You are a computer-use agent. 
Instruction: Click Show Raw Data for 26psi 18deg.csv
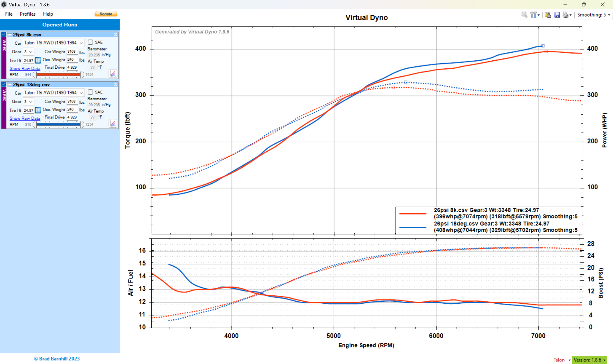click(25, 118)
